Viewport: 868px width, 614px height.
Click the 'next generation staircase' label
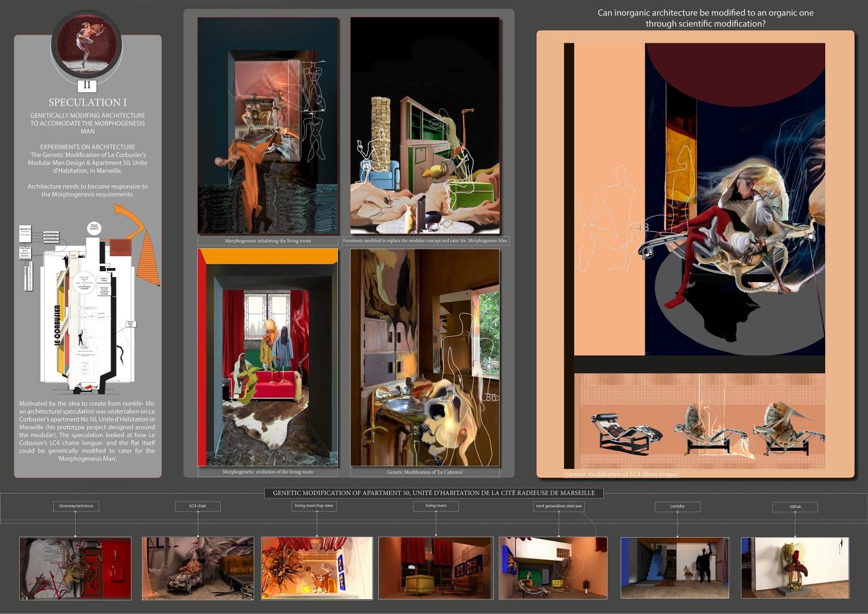pyautogui.click(x=558, y=506)
